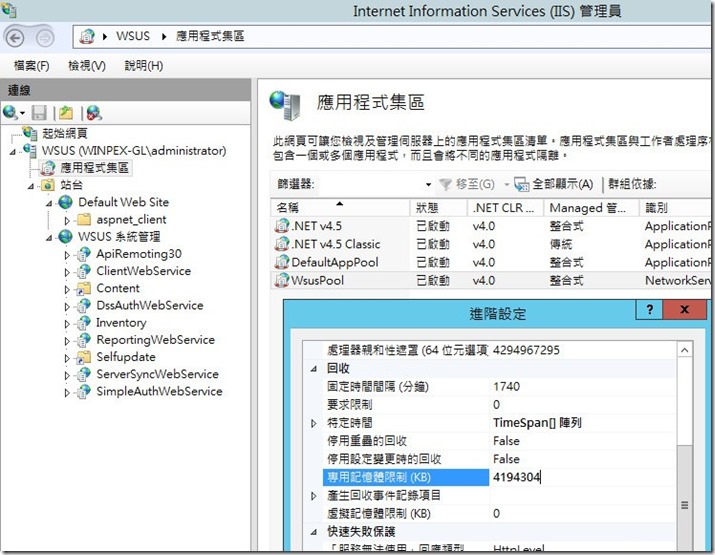Screen dimensions: 715x555
Task: Go back with the navigation back arrow
Action: coord(15,37)
